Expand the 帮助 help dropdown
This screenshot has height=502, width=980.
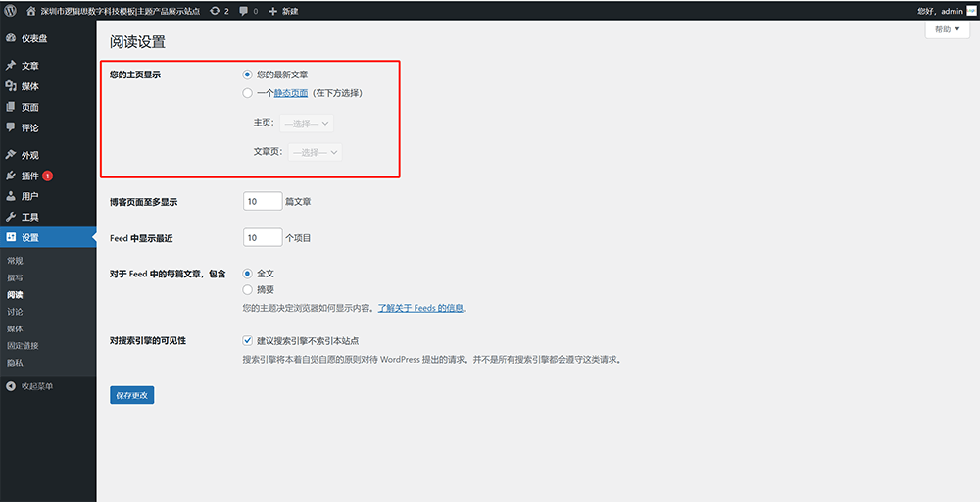pyautogui.click(x=948, y=29)
